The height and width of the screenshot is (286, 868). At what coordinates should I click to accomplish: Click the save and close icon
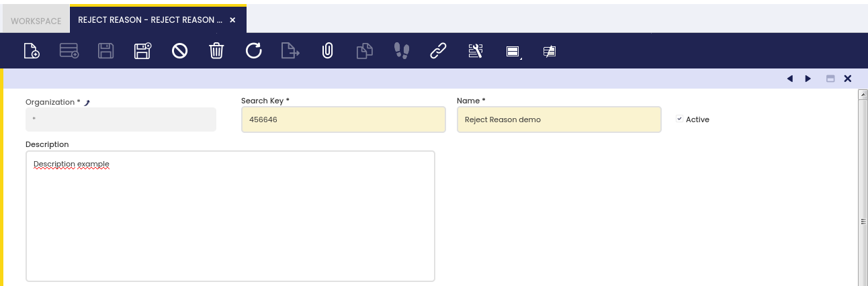pos(142,51)
